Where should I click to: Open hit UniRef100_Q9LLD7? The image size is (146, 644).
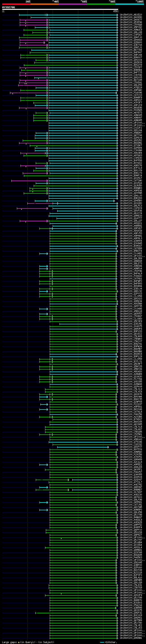131,221
